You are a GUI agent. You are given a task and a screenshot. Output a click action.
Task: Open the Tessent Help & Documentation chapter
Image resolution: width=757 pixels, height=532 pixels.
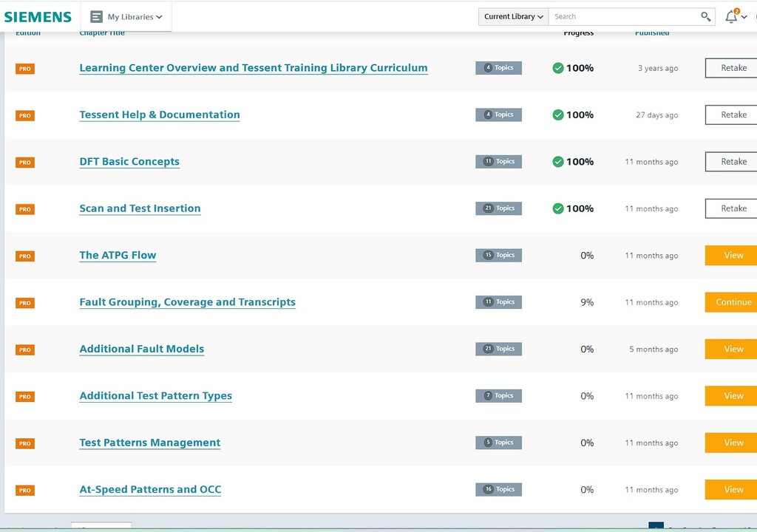[x=160, y=115]
